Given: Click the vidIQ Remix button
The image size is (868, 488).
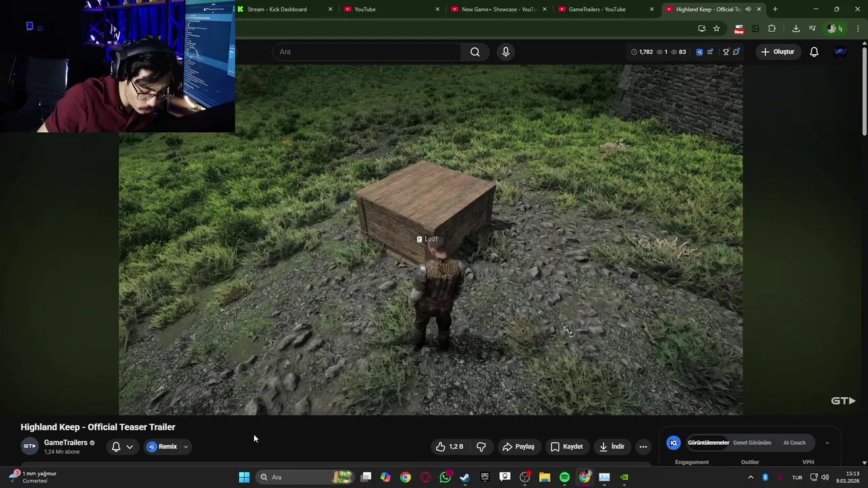Looking at the screenshot, I should click(x=162, y=447).
